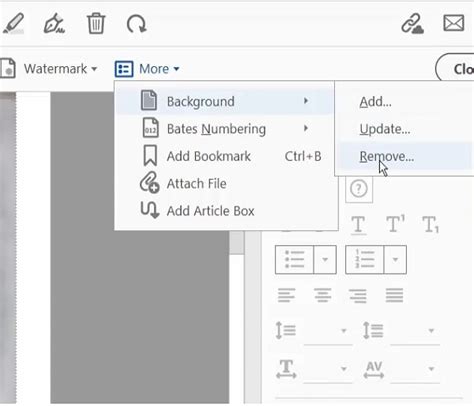Toggle subscript text formatting
The height and width of the screenshot is (406, 474).
[430, 224]
